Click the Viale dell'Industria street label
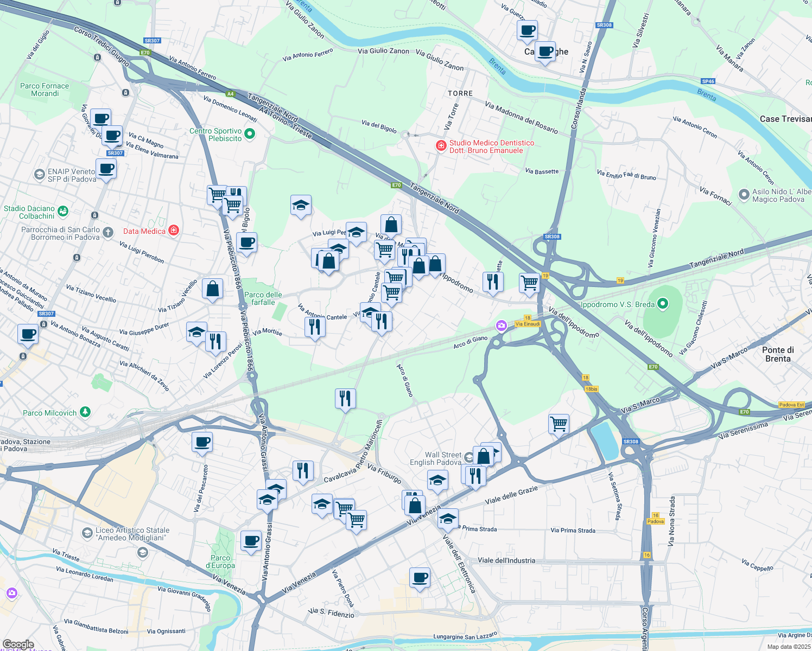This screenshot has width=812, height=651. [506, 560]
